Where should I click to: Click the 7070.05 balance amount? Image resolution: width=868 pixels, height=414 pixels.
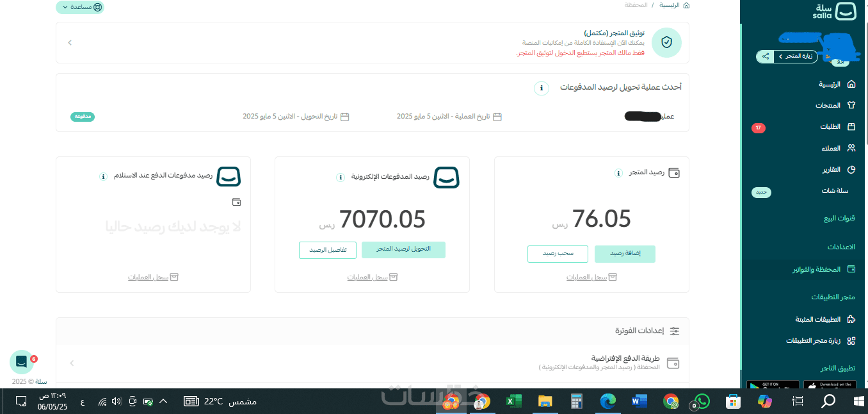pos(382,220)
